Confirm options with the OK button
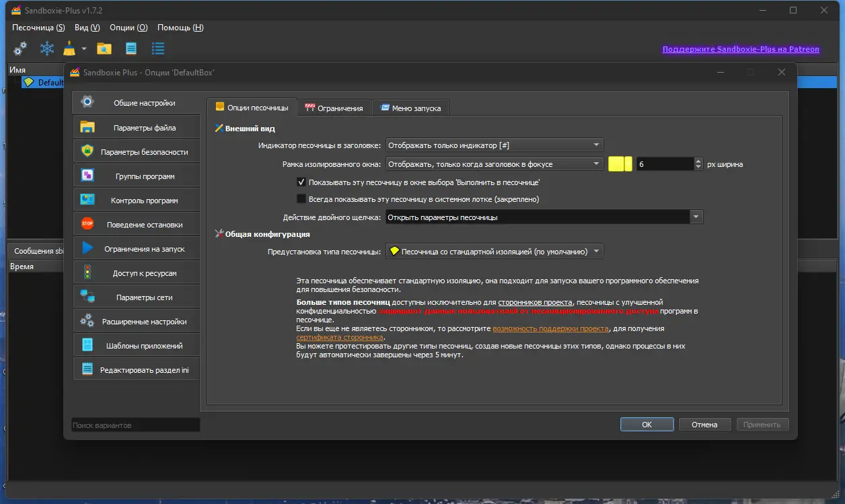Image resolution: width=845 pixels, height=504 pixels. (x=647, y=425)
